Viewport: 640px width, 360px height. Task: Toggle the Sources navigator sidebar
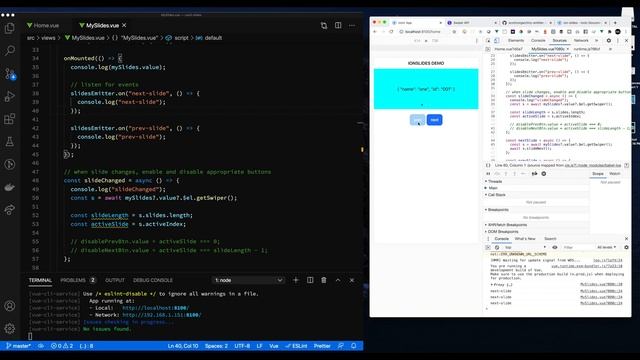(488, 49)
